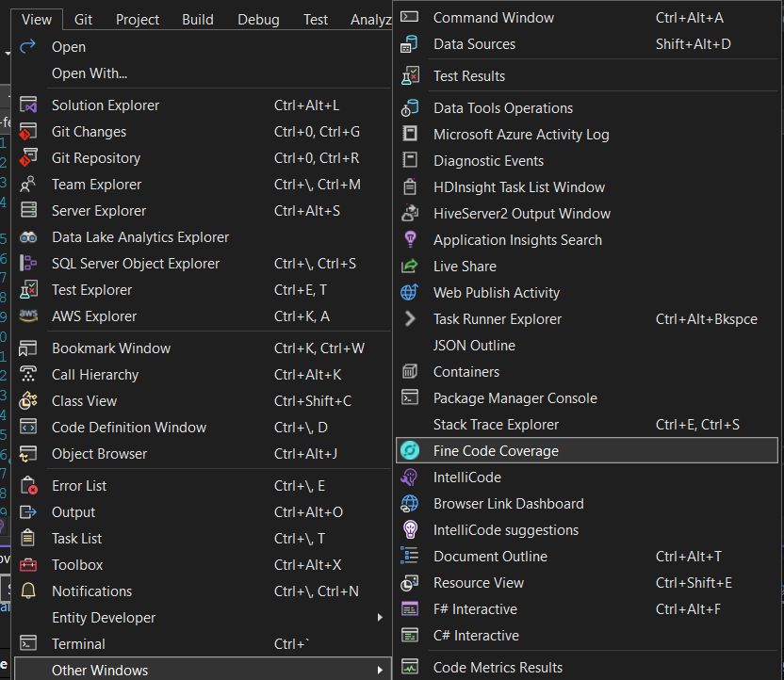Expand the Other Windows submenu arrow
The height and width of the screenshot is (680, 784).
coord(380,670)
